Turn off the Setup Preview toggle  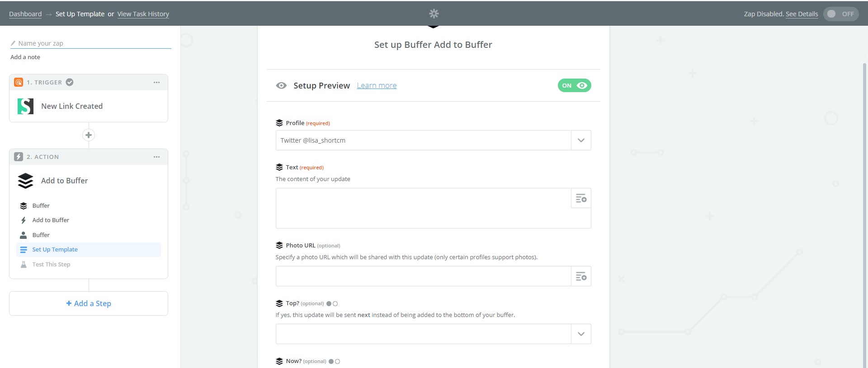(574, 85)
